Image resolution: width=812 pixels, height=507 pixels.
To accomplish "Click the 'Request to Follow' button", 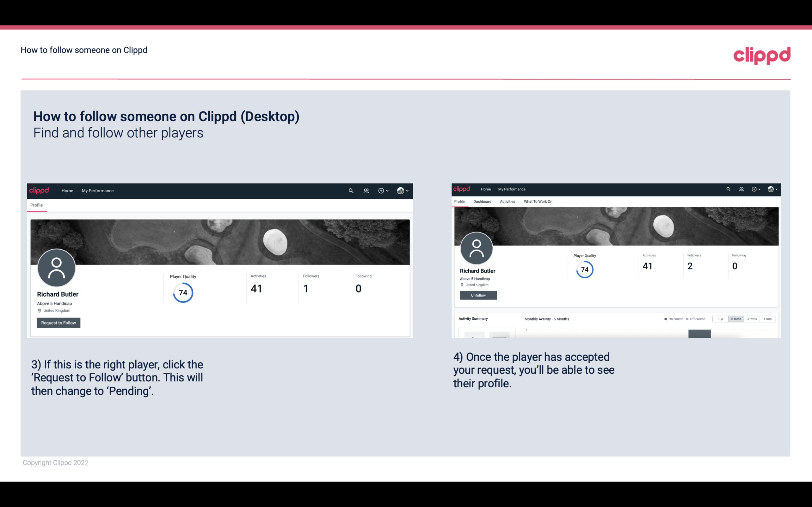I will 58,323.
